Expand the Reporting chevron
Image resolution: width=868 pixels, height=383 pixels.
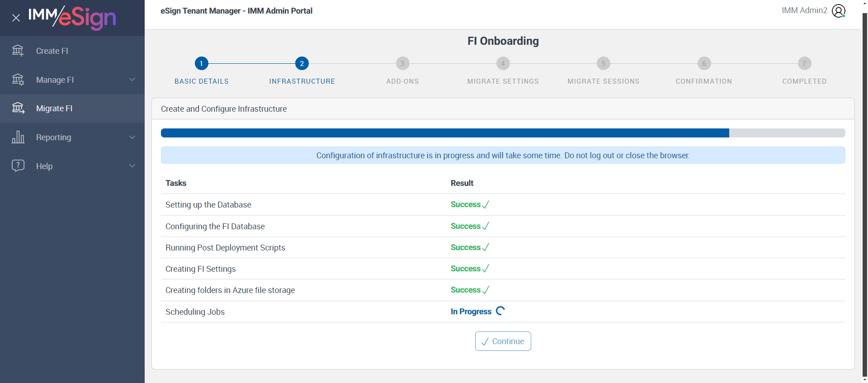[x=132, y=137]
